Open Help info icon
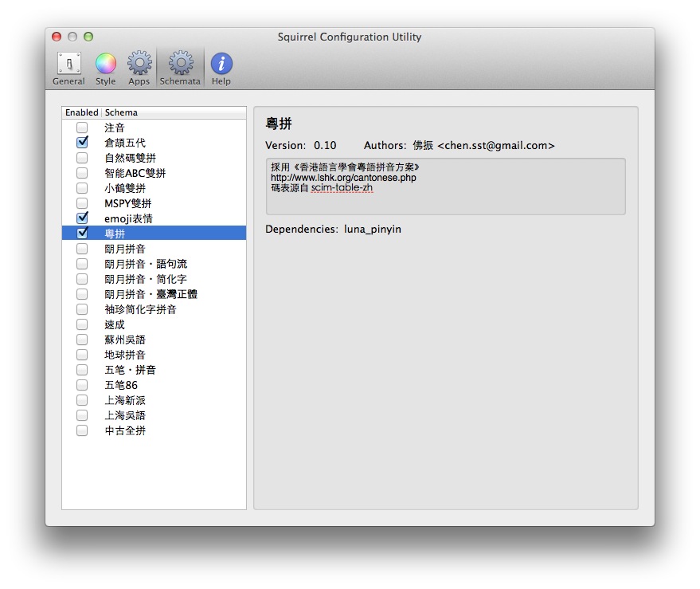Viewport: 700px width, 589px height. click(221, 68)
